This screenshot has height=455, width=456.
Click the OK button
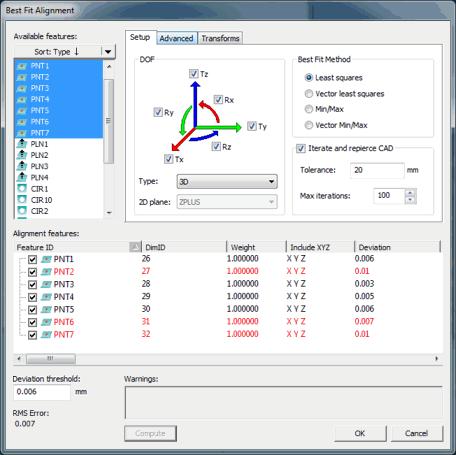[x=360, y=433]
